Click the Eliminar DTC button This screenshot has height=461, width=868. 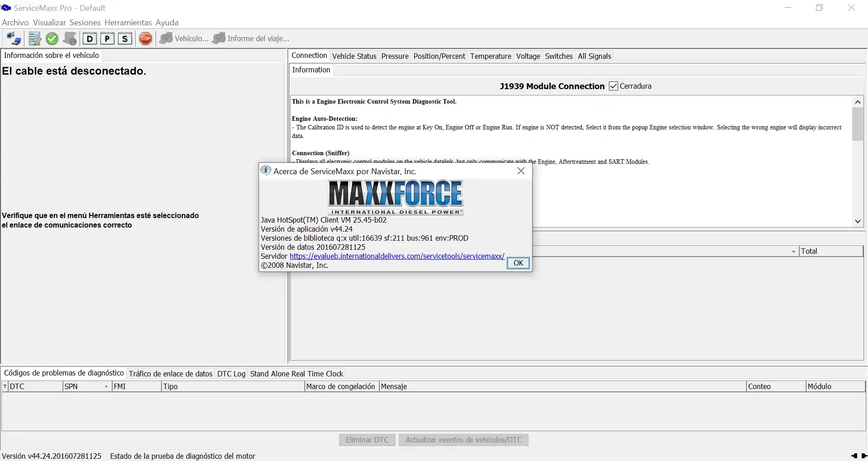click(x=367, y=440)
